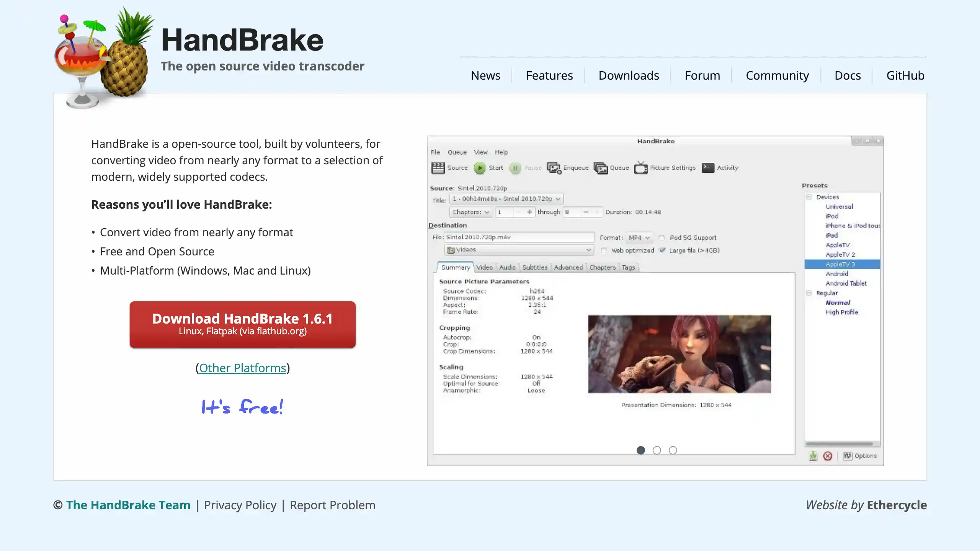
Task: Expand the Chapters dropdown
Action: pyautogui.click(x=470, y=212)
